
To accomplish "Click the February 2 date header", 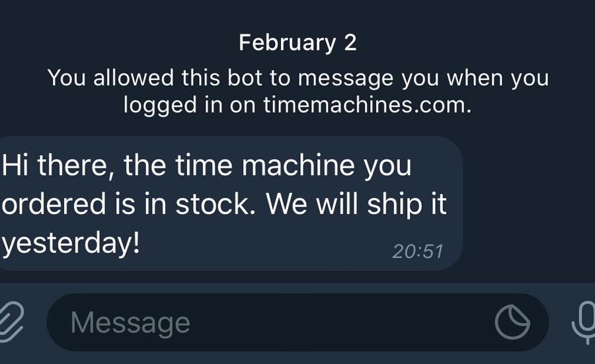I will pyautogui.click(x=297, y=42).
